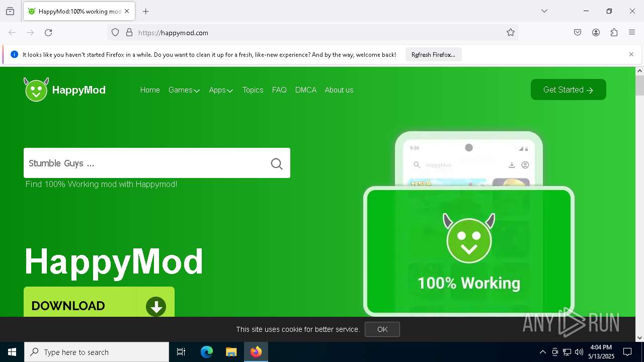Click the page vertical scrollbar thumb
This screenshot has width=644, height=362.
[639, 85]
